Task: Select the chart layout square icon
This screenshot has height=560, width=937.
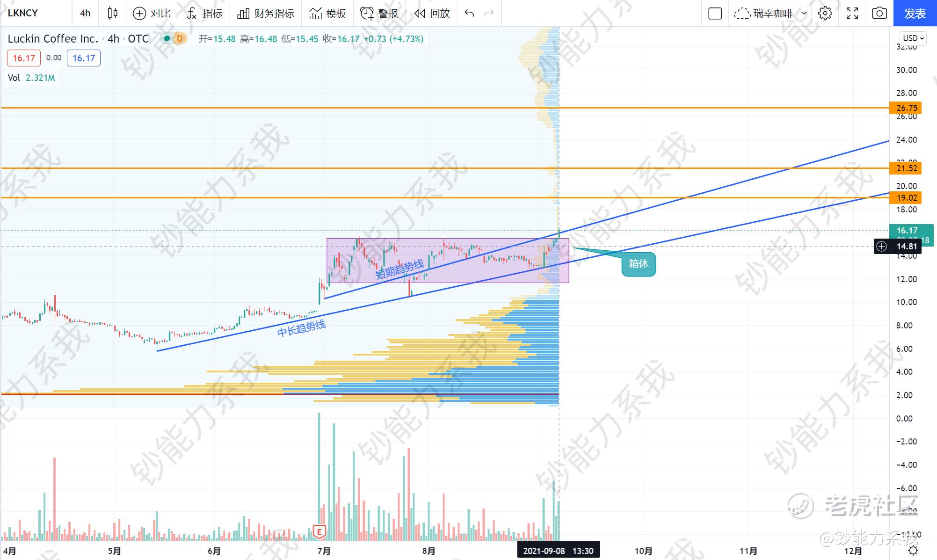Action: pos(715,13)
